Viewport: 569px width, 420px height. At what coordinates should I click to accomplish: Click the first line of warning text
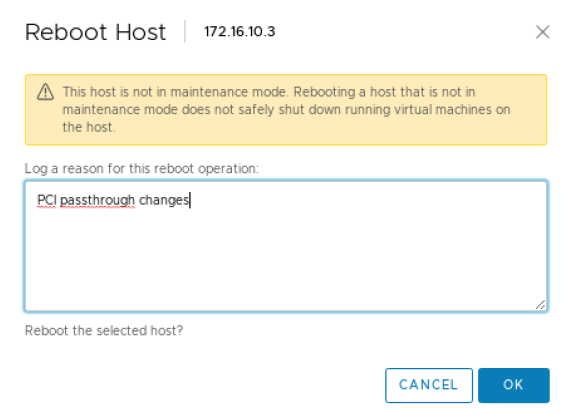coord(269,92)
